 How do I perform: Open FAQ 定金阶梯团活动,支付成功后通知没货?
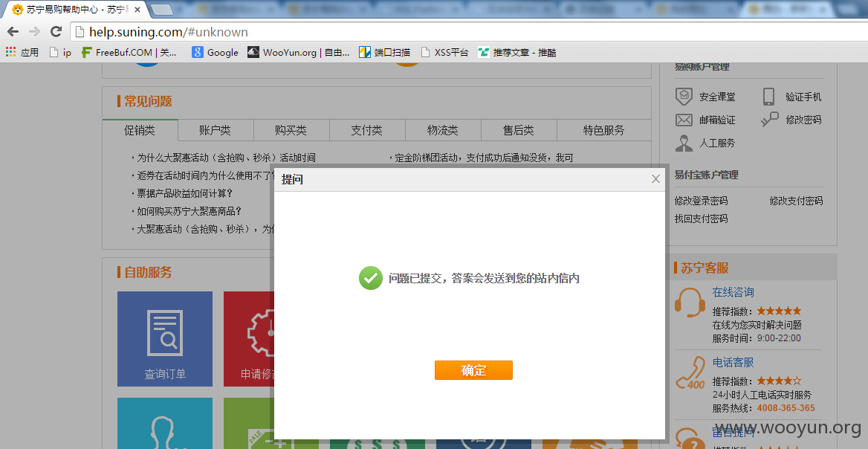pos(484,158)
